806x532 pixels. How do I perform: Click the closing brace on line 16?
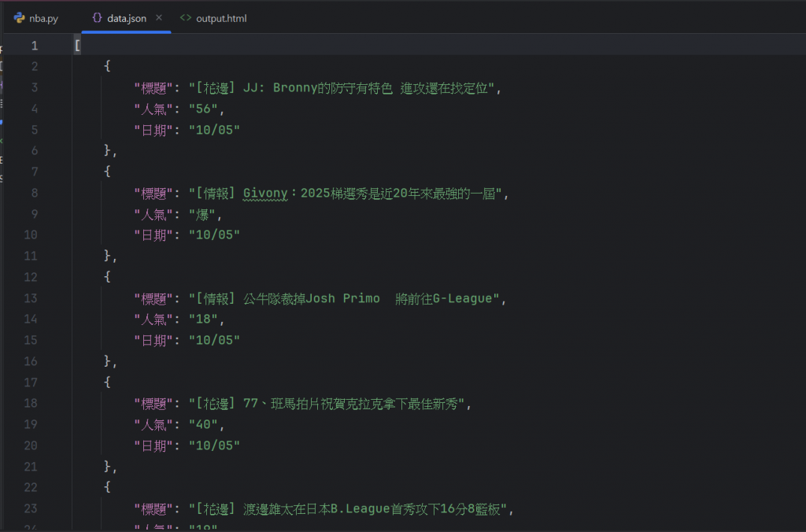tap(107, 361)
